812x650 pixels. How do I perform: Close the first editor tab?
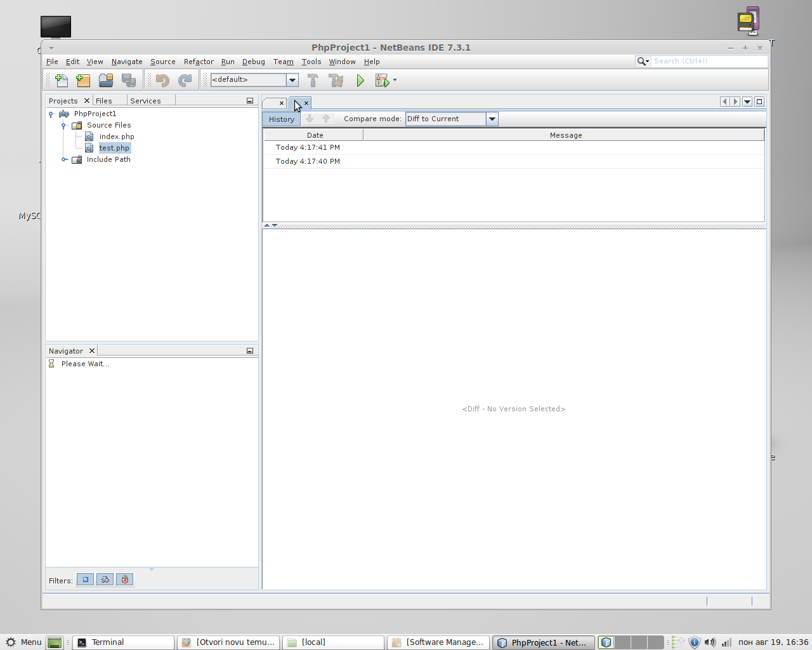282,103
